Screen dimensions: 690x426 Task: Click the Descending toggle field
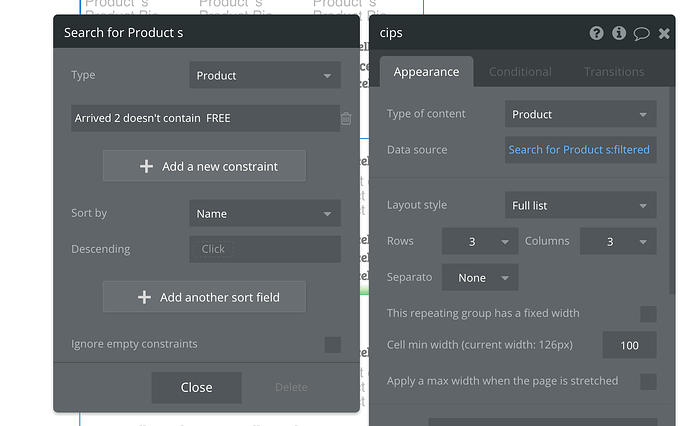(x=265, y=249)
